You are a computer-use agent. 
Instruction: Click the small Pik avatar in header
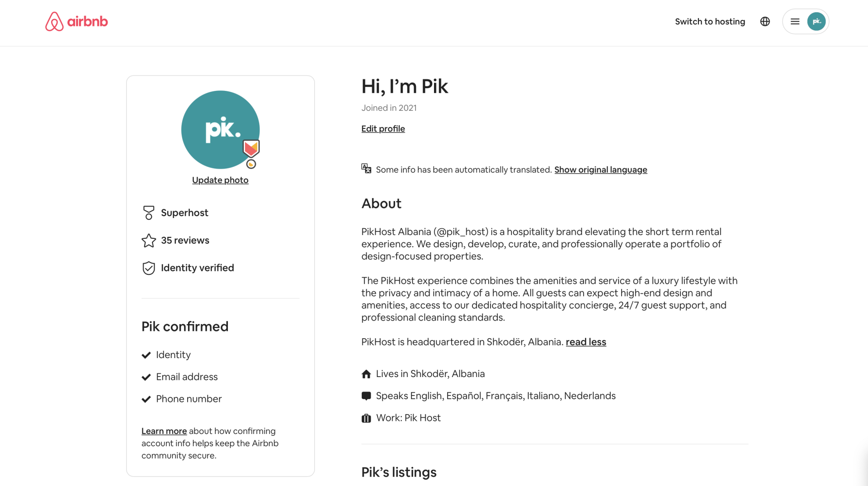(816, 22)
